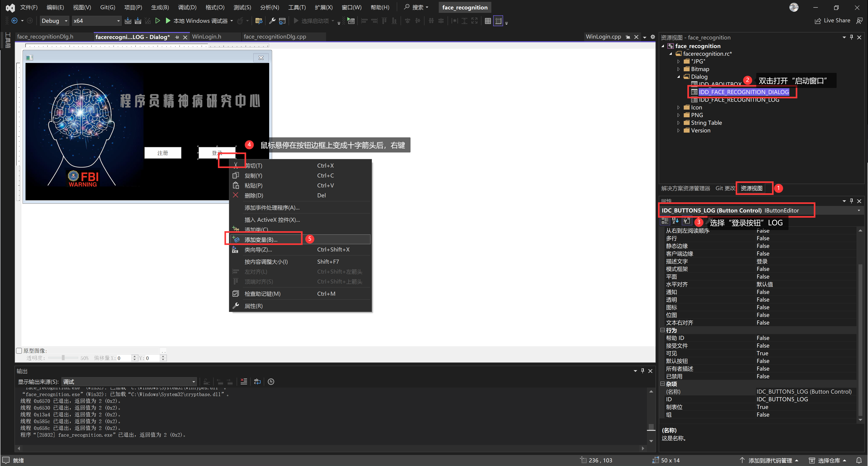Screen dimensions: 868x466
Task: Click the Live Share button
Action: click(x=832, y=21)
